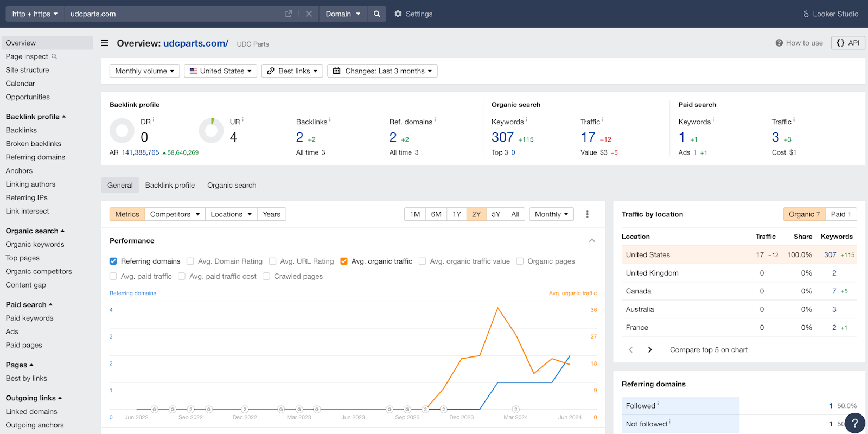This screenshot has height=434, width=868.
Task: Open Changes: Last 3 months dropdown
Action: [382, 71]
